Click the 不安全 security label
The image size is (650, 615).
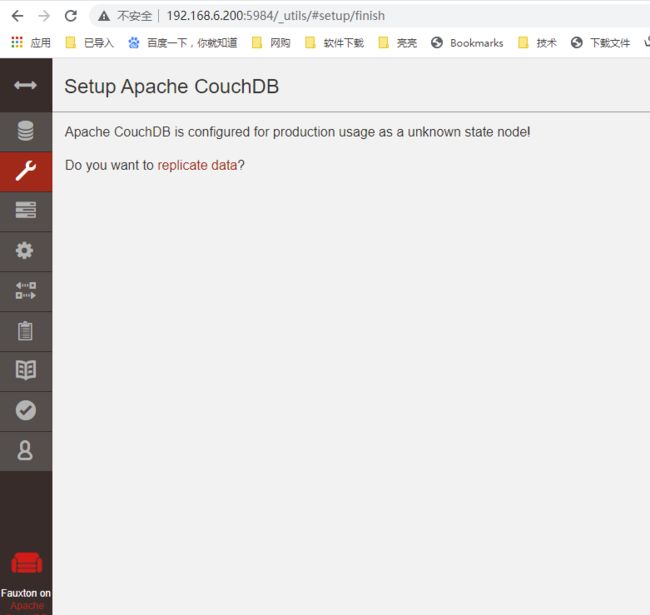(134, 16)
